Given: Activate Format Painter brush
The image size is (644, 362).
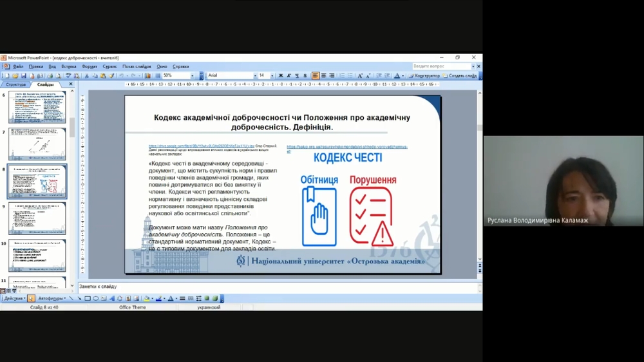Looking at the screenshot, I should click(111, 75).
